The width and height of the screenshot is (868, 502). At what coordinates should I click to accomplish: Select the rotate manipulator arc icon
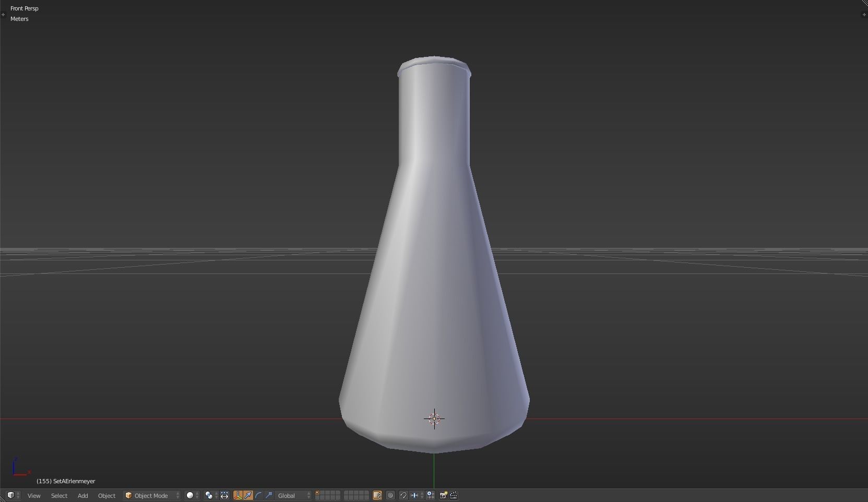(258, 496)
